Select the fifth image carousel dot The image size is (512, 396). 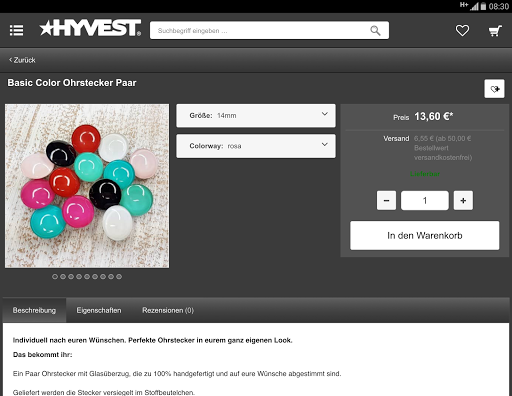tap(87, 277)
